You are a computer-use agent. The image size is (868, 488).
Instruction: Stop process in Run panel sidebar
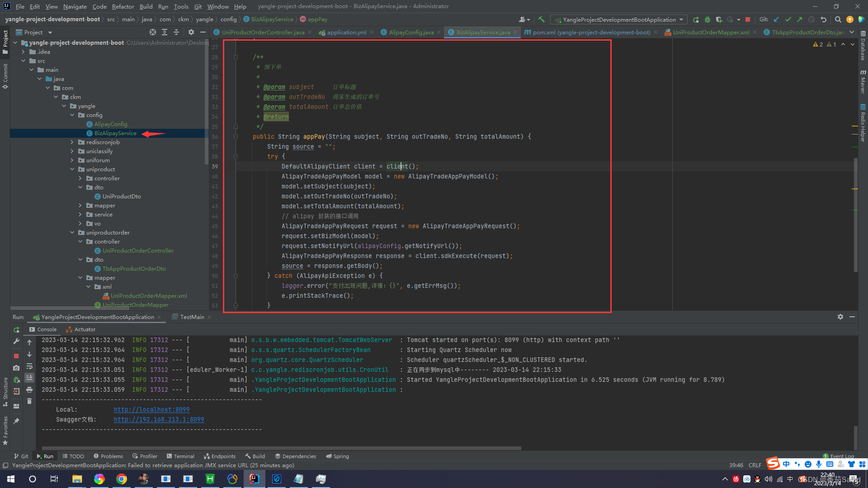pyautogui.click(x=16, y=356)
